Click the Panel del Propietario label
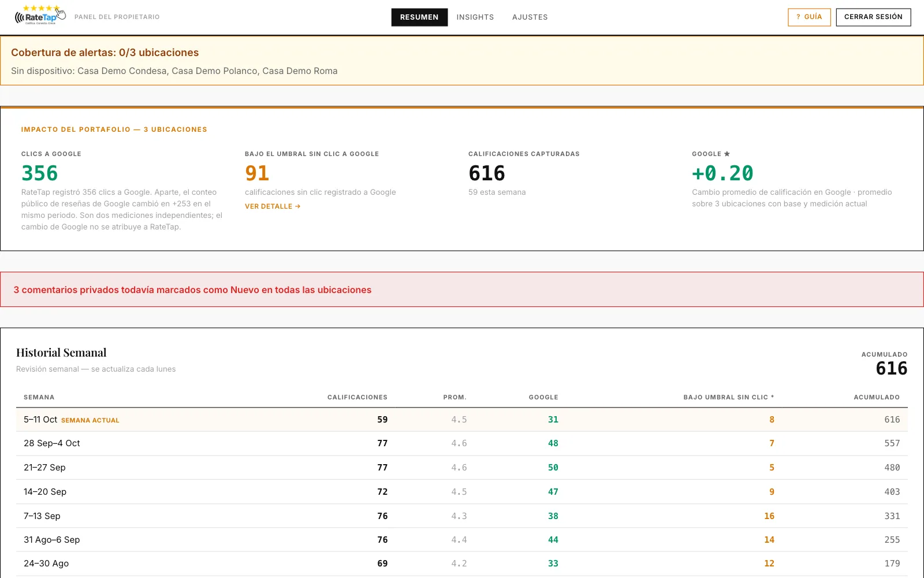Screen dimensions: 924x578 click(117, 17)
